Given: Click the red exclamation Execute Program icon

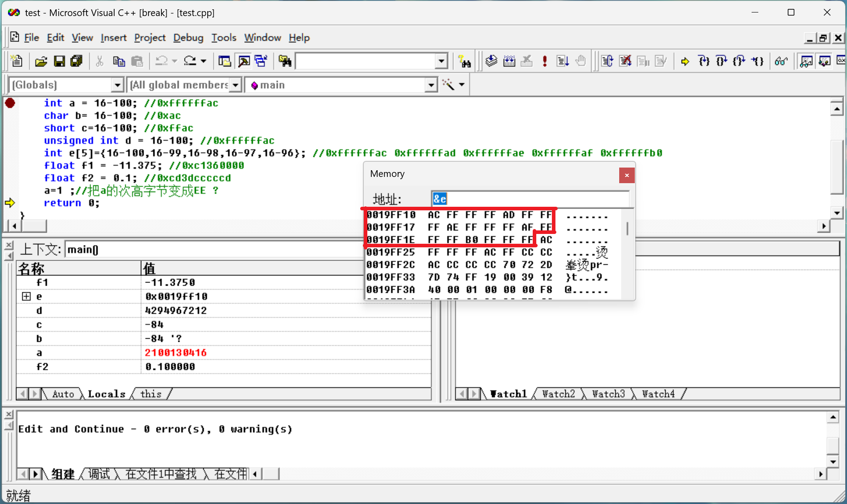Looking at the screenshot, I should pyautogui.click(x=545, y=61).
